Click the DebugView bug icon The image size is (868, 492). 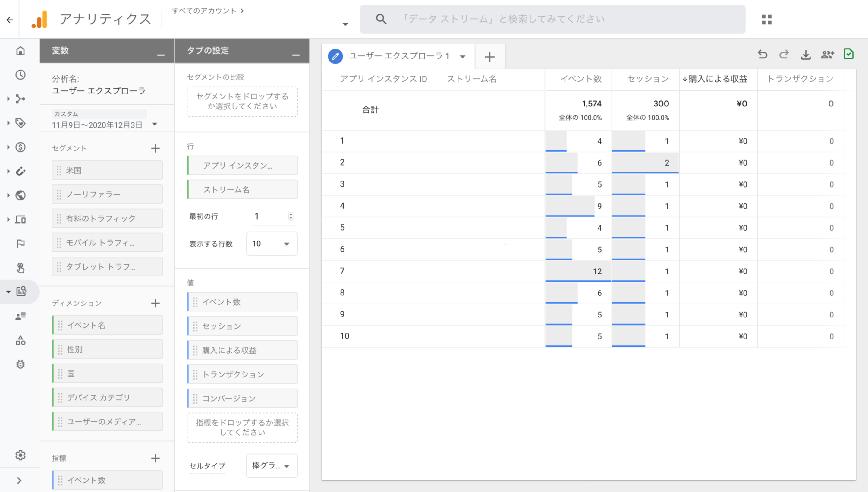click(20, 364)
